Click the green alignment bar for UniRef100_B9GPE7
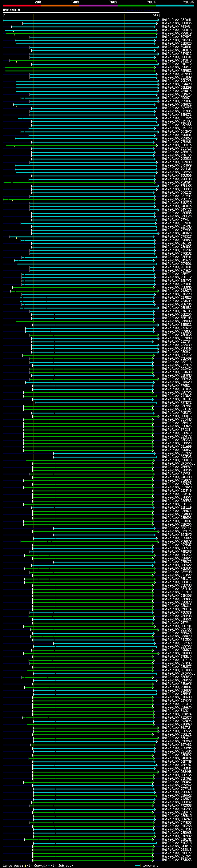This screenshot has width=197, height=868. coord(80,67)
